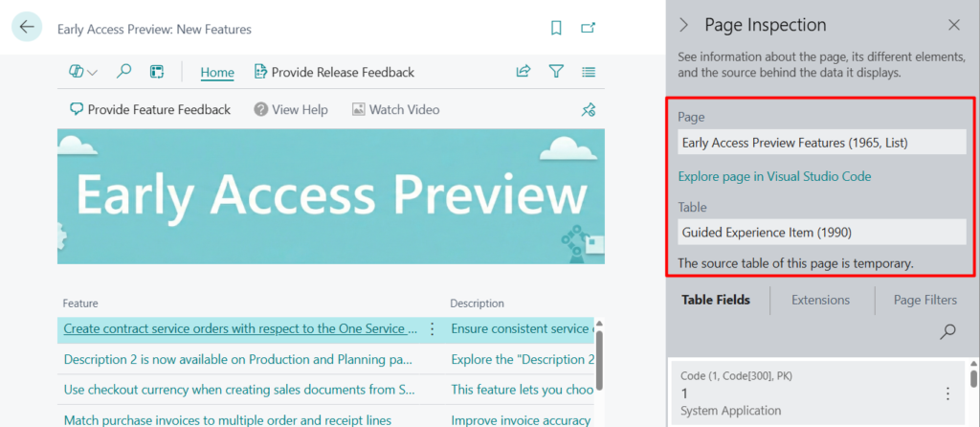
Task: Select the Home menu tab
Action: pyautogui.click(x=217, y=72)
